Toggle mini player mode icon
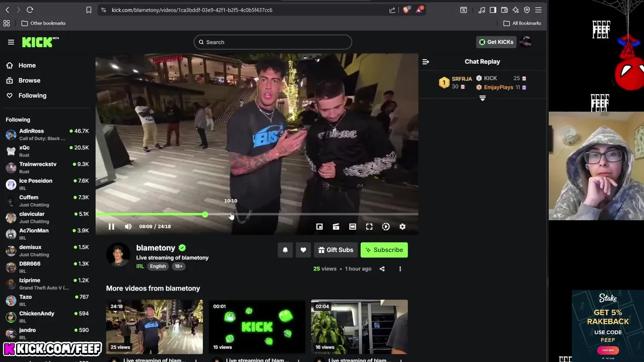This screenshot has width=644, height=362. (x=319, y=227)
